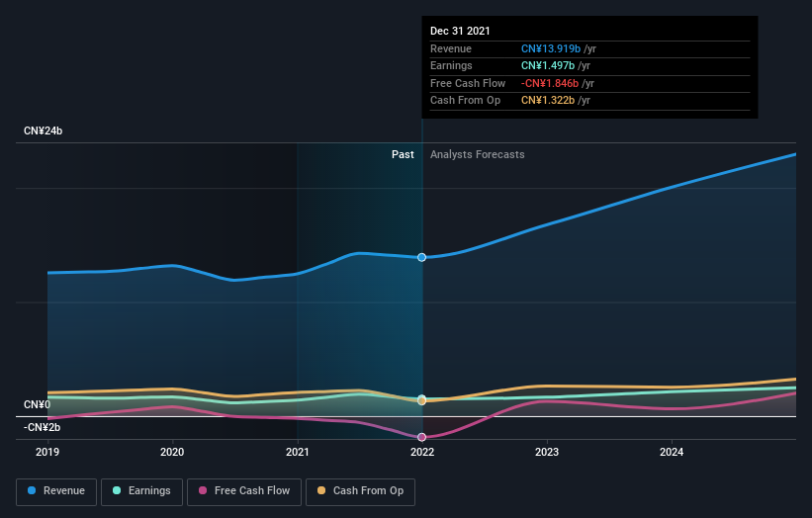The image size is (812, 518).
Task: Click the Earnings value CN¥1.497b in tooltip
Action: pyautogui.click(x=547, y=65)
